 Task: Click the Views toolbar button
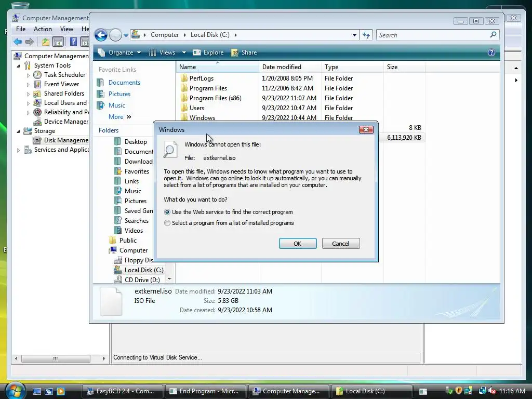163,52
